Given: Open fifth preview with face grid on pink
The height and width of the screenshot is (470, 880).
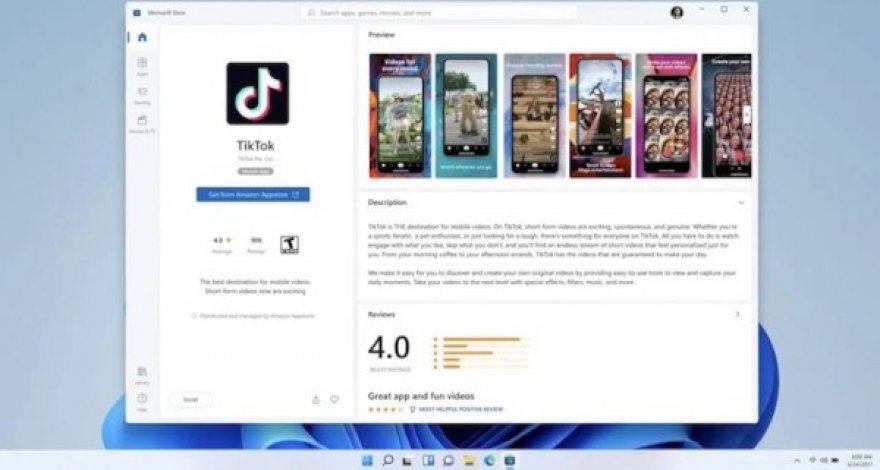Looking at the screenshot, I should pyautogui.click(x=667, y=116).
